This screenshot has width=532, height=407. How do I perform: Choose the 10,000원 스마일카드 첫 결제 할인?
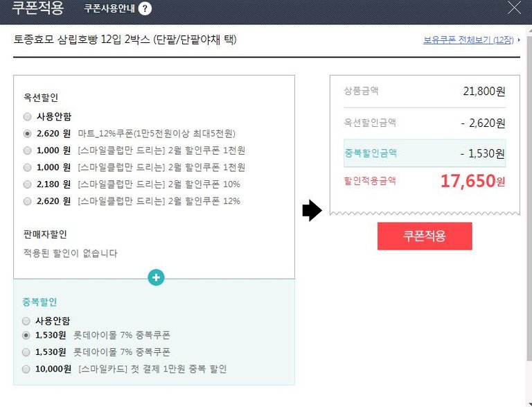point(27,369)
